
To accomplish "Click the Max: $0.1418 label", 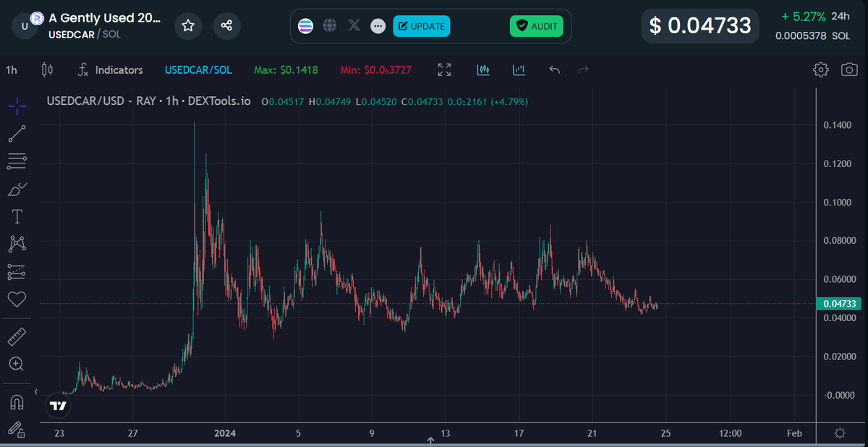I will [x=286, y=70].
